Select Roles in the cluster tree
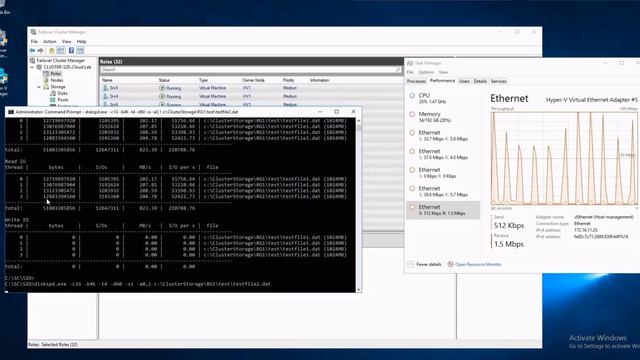640x360 pixels. click(56, 73)
